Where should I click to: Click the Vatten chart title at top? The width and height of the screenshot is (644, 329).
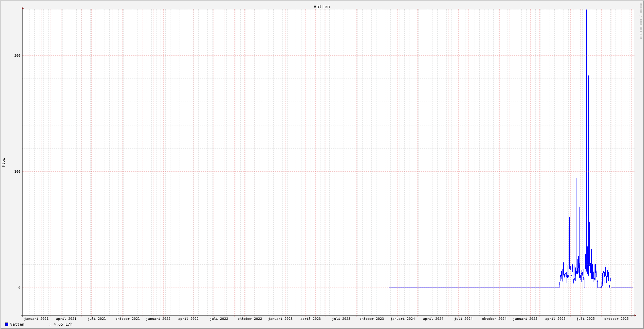coord(321,7)
